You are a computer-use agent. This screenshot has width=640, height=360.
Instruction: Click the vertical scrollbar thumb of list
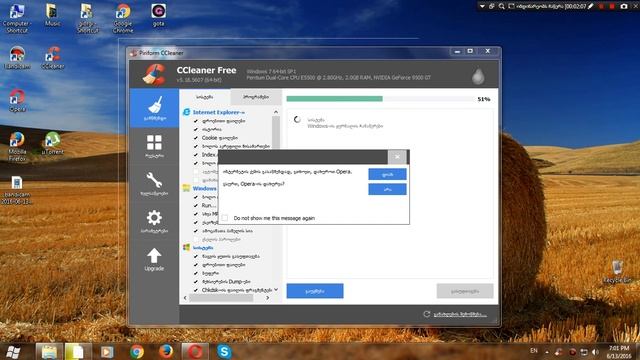coord(276,132)
